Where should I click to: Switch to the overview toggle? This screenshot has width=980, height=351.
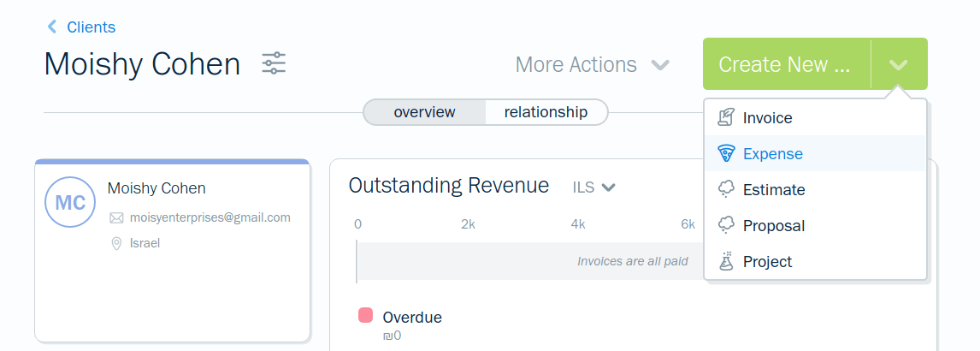tap(424, 112)
